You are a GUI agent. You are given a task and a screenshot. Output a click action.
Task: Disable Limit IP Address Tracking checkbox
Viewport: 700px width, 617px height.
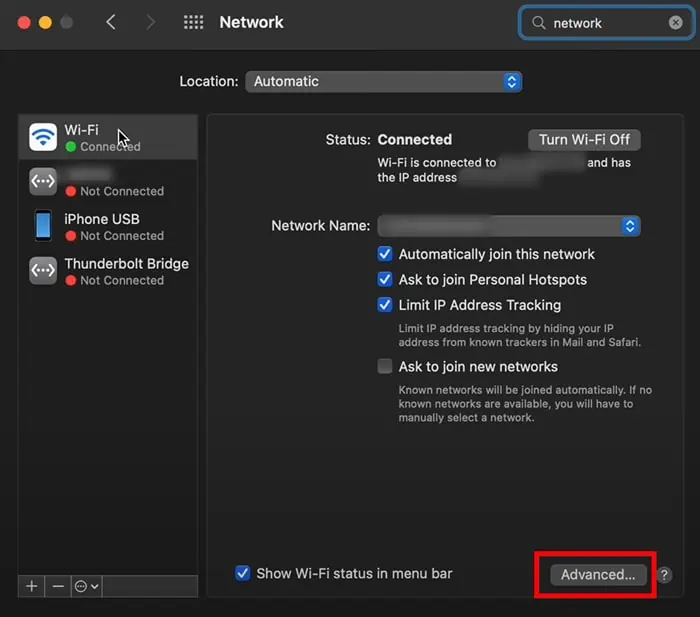point(385,305)
